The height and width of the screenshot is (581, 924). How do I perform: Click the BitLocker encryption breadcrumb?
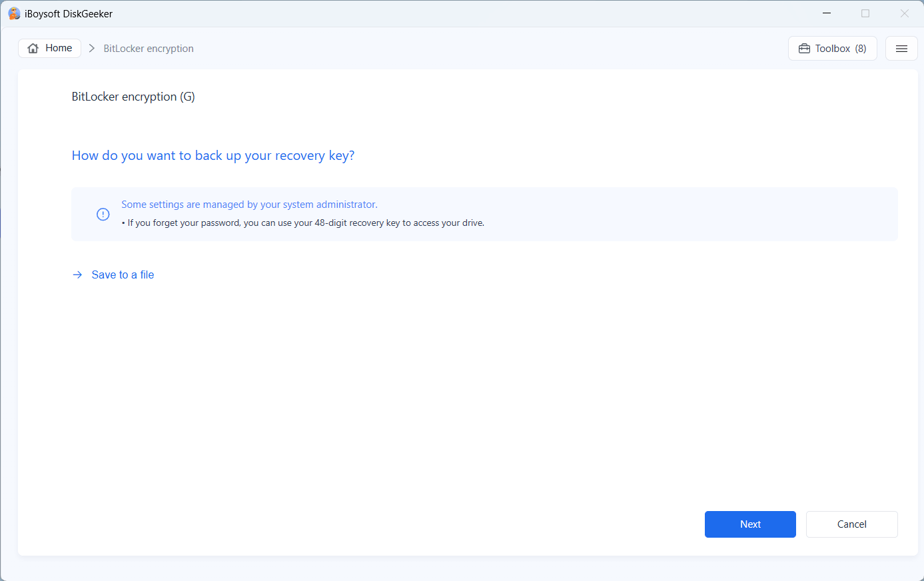point(149,49)
